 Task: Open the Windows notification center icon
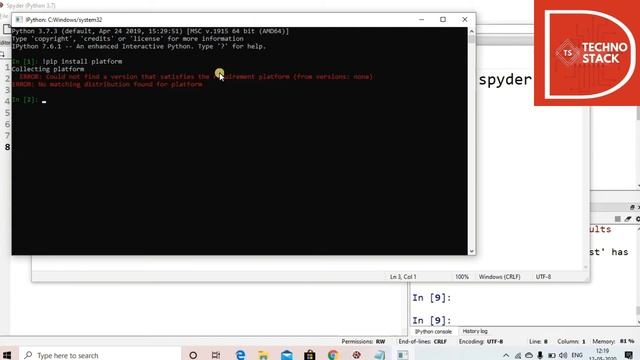629,355
